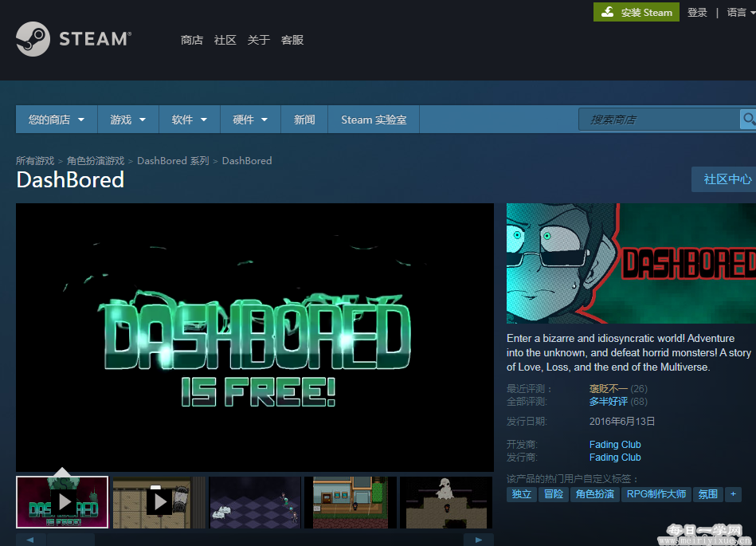The height and width of the screenshot is (546, 756).
Task: Click the 所有游戏 breadcrumb link
Action: (x=35, y=161)
